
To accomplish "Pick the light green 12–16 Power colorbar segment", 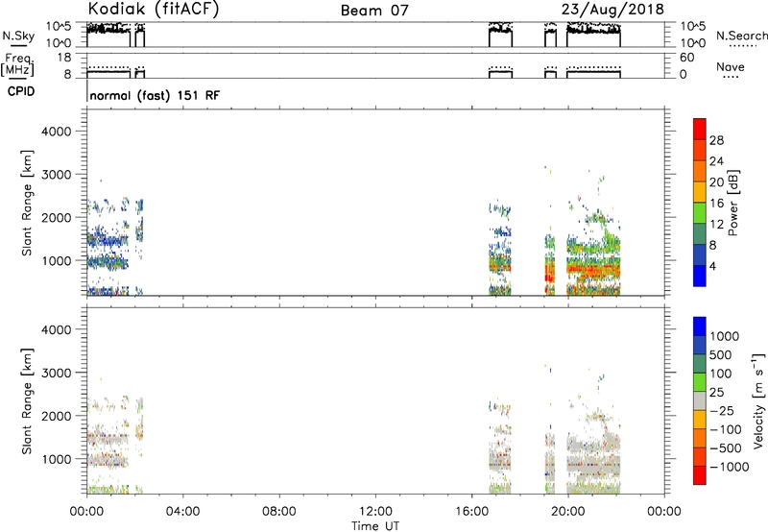I will tap(700, 213).
